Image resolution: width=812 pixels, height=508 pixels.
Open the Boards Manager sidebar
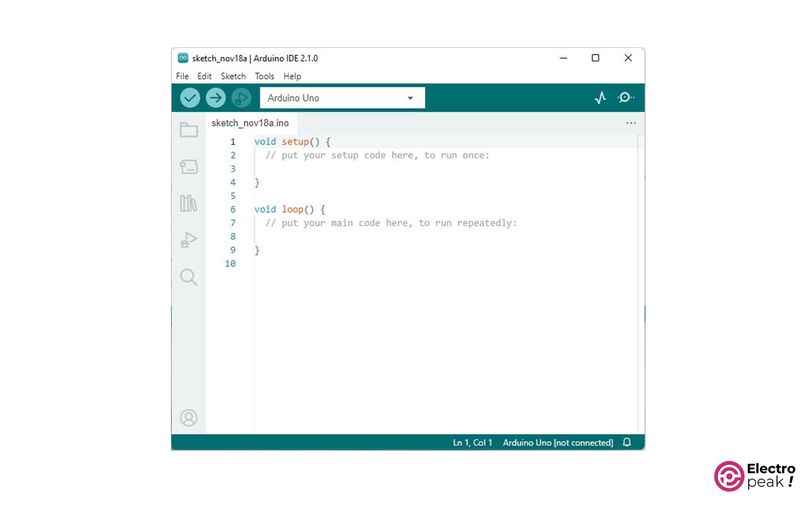[x=189, y=167]
